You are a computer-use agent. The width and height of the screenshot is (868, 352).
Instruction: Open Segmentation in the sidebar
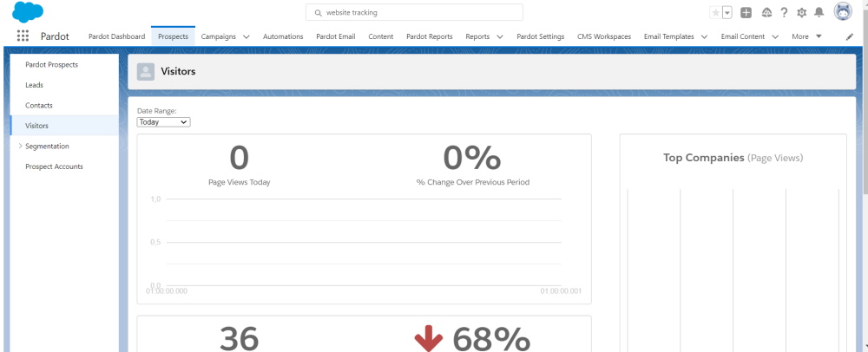tap(47, 146)
